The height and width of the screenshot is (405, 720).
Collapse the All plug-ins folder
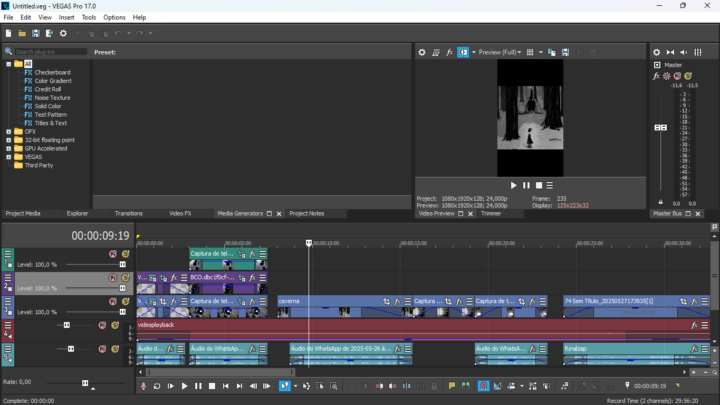[x=8, y=64]
